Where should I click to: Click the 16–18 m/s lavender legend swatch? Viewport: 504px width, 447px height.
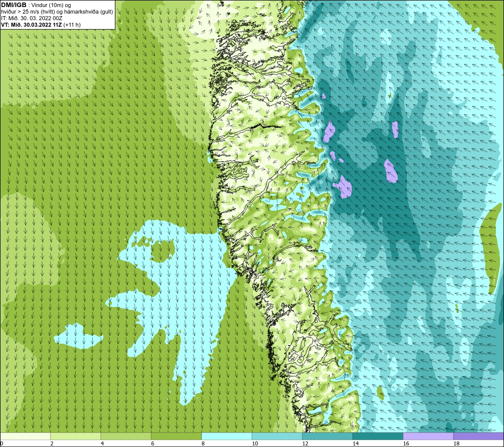[428, 436]
